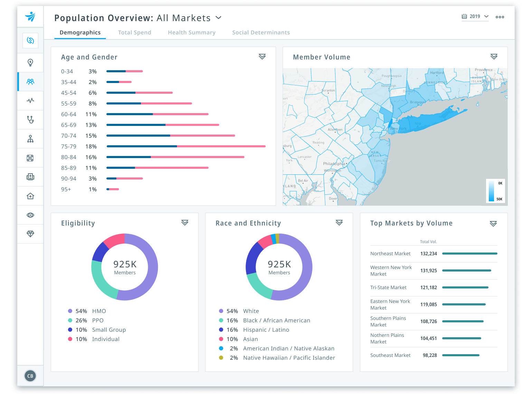Screen dimensions: 532x395
Task: Toggle the filter on Member Volume map
Action: pos(494,57)
